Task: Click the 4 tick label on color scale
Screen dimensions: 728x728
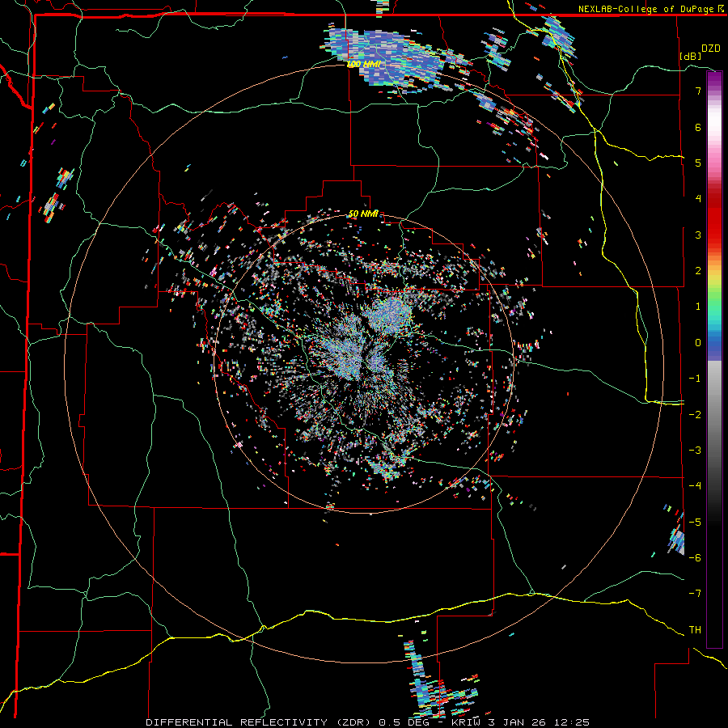Action: (x=698, y=199)
